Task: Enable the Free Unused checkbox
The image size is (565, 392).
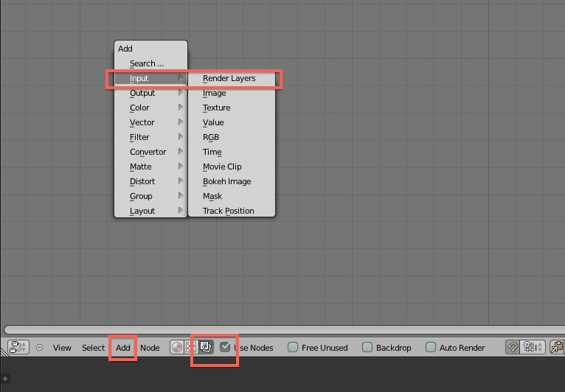Action: click(293, 347)
